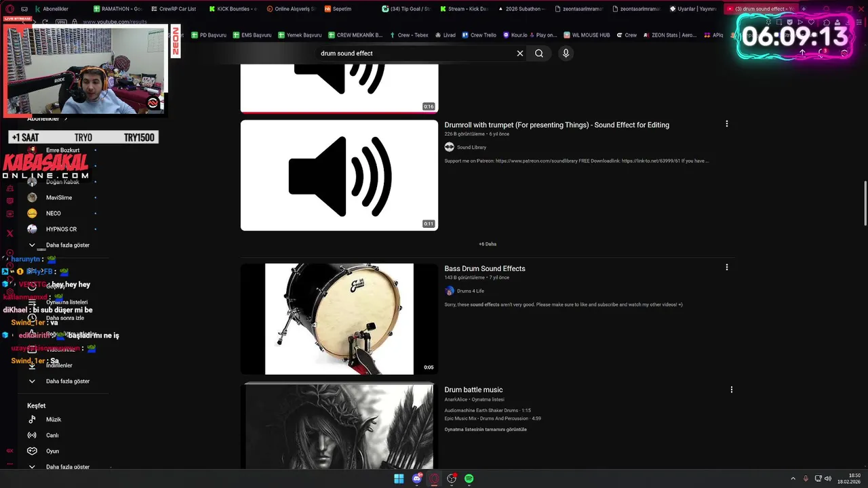Start voice search with the microphone
The height and width of the screenshot is (488, 868).
click(x=566, y=54)
